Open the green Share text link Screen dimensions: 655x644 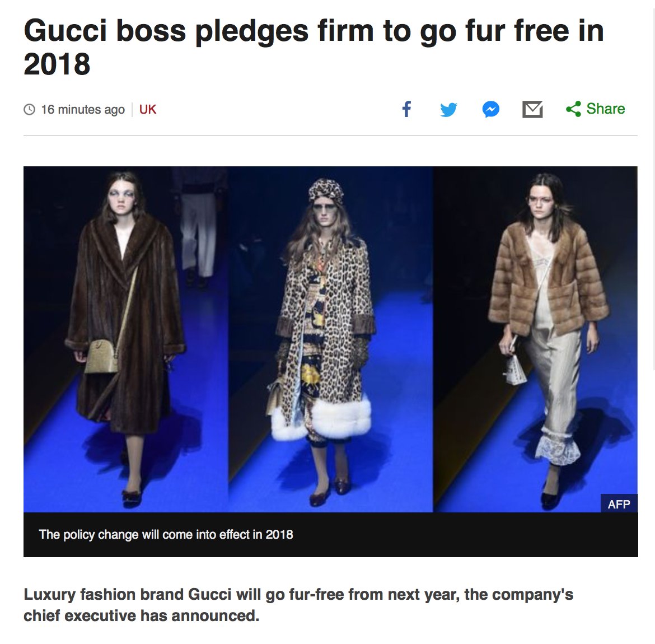(x=606, y=109)
